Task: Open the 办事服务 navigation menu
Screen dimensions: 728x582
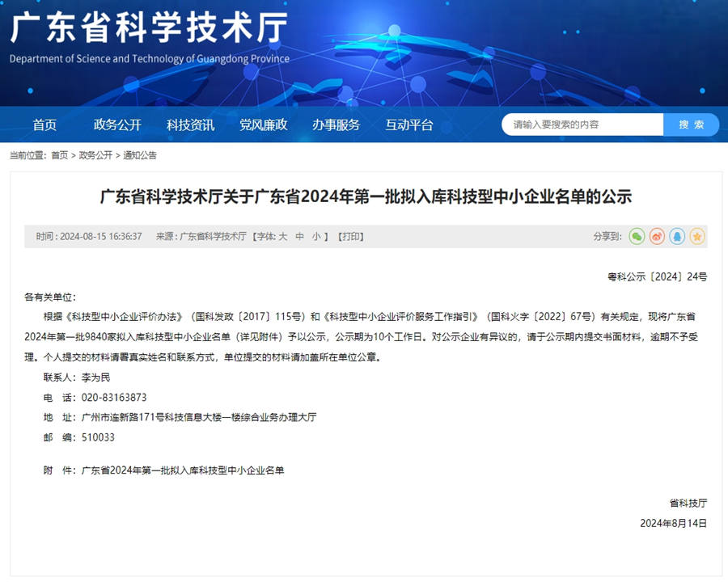Action: coord(336,124)
